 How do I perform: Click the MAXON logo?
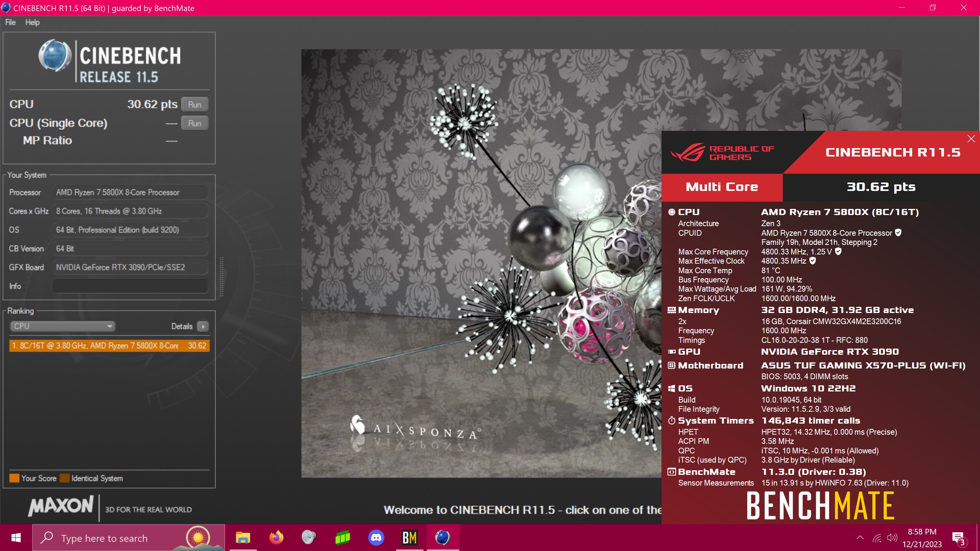[61, 505]
